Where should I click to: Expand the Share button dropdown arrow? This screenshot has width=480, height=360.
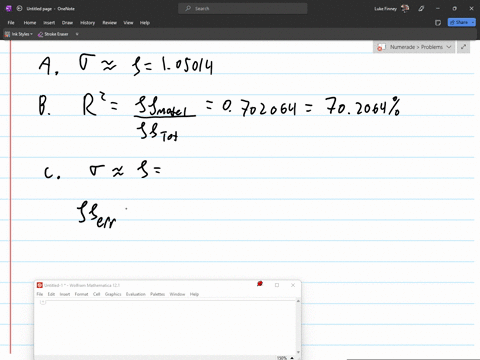[x=473, y=22]
